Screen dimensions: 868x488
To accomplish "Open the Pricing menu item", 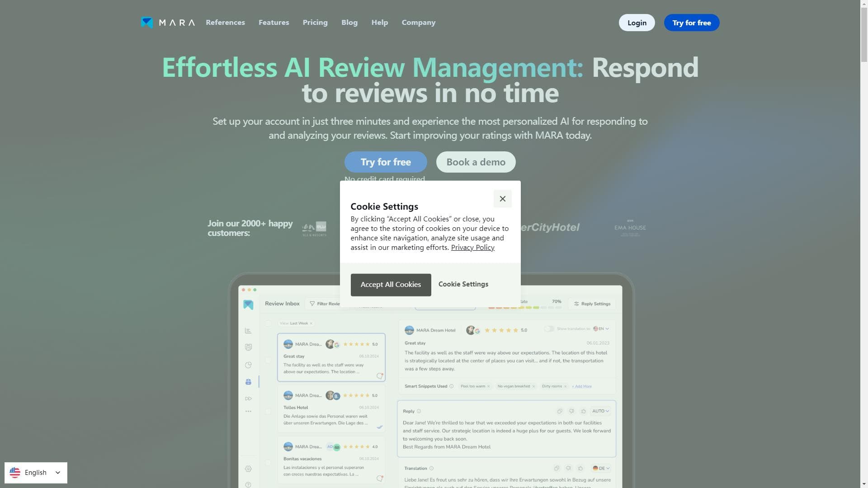I will [x=315, y=22].
